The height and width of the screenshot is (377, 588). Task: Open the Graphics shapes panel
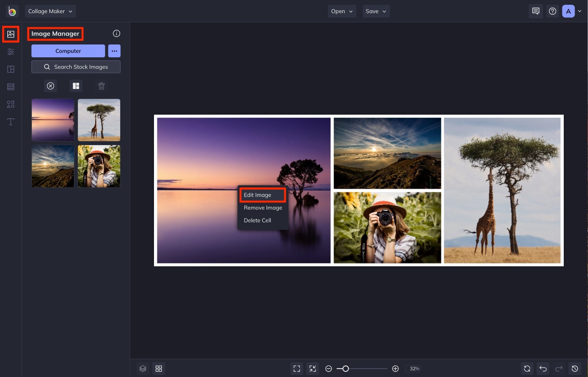(x=11, y=104)
